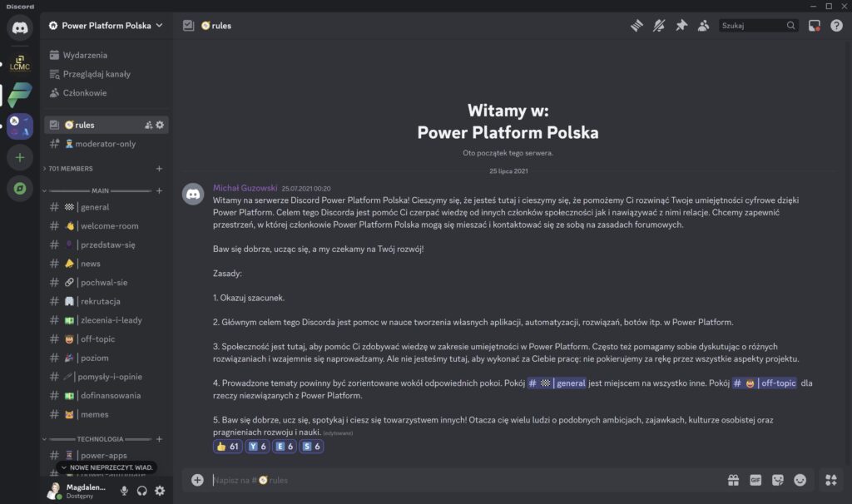Select the rules channel

106,125
